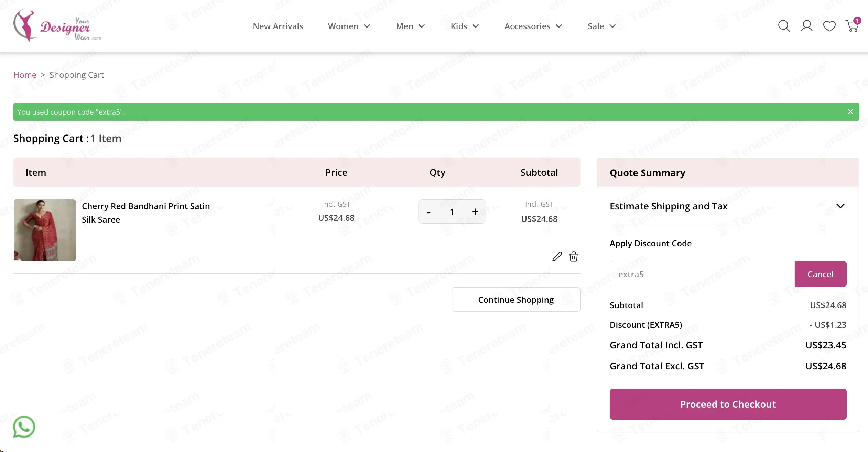Expand the Sale dropdown menu
Viewport: 868px width, 452px height.
pyautogui.click(x=601, y=26)
